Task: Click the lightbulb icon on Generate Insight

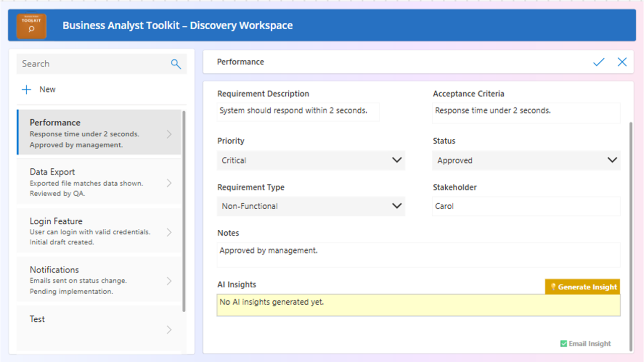Action: click(553, 287)
